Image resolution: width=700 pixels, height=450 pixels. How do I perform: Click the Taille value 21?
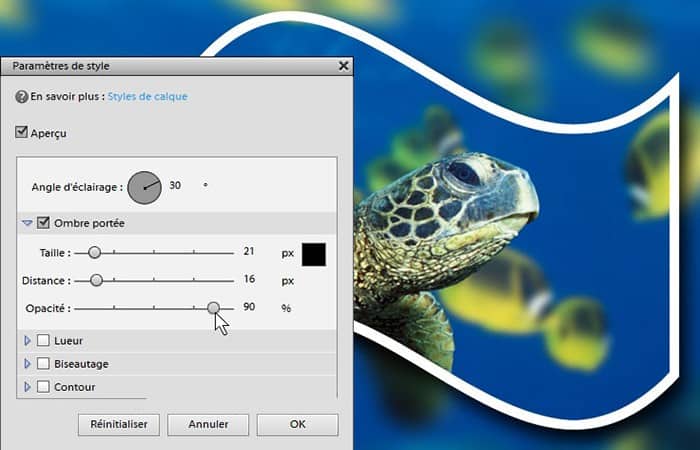click(249, 251)
